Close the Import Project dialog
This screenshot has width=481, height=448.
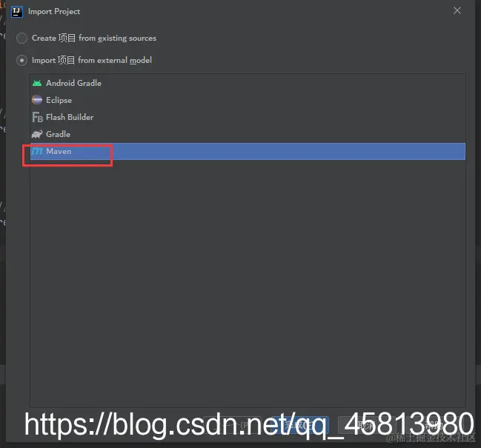[x=457, y=10]
